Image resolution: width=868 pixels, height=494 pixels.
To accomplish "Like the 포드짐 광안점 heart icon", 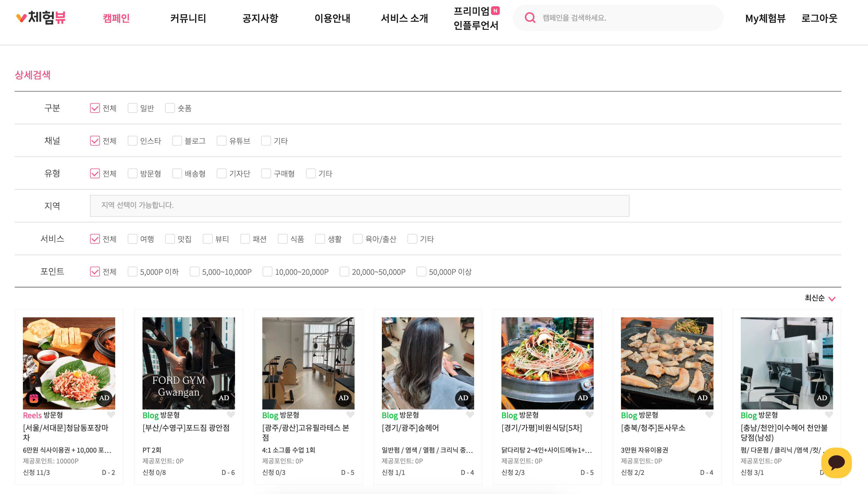I will [231, 414].
